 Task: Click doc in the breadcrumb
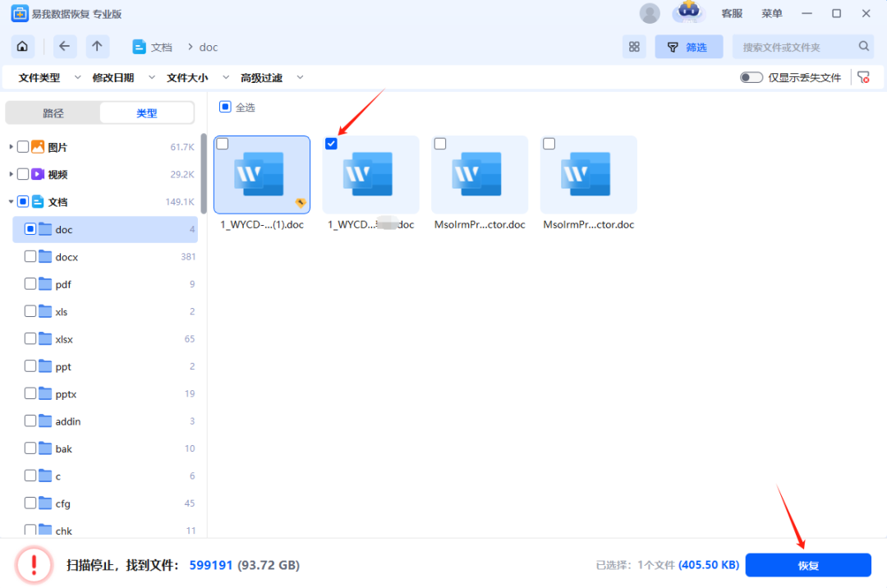point(209,48)
